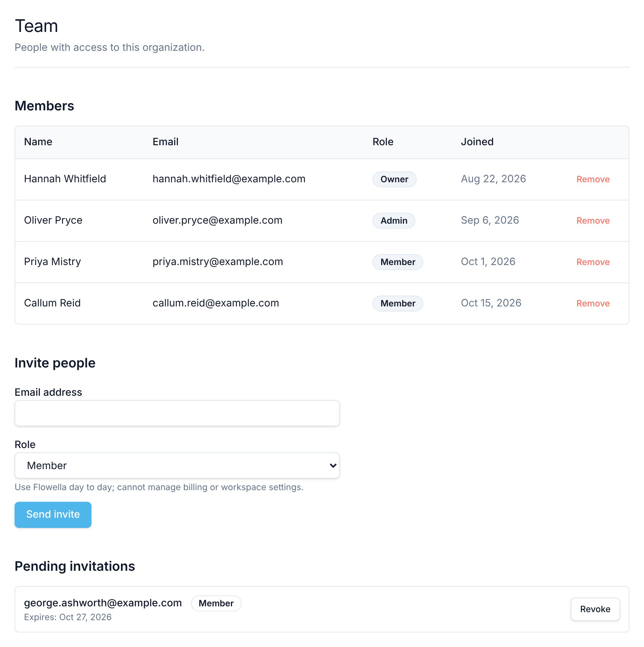This screenshot has width=644, height=647.
Task: Remove Hannah Whitfield from the team
Action: pos(593,179)
